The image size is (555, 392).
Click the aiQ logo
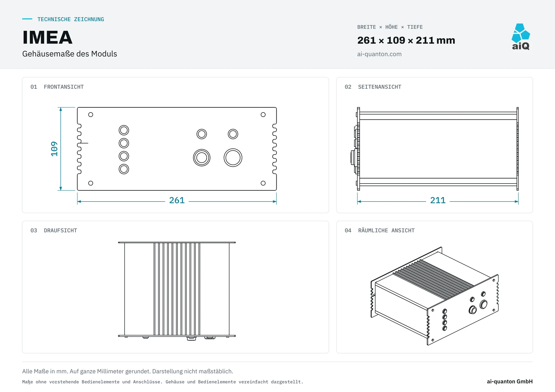(x=521, y=37)
